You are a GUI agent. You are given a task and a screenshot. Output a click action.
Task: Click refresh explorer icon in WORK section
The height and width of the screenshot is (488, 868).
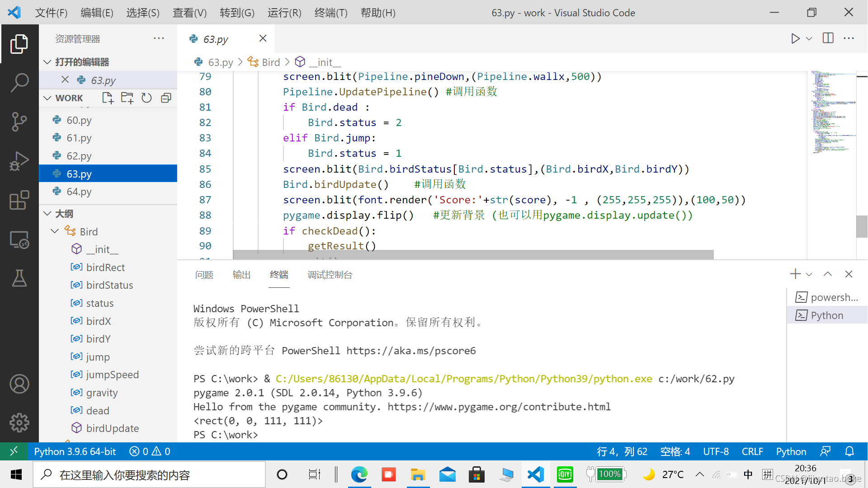pos(146,98)
